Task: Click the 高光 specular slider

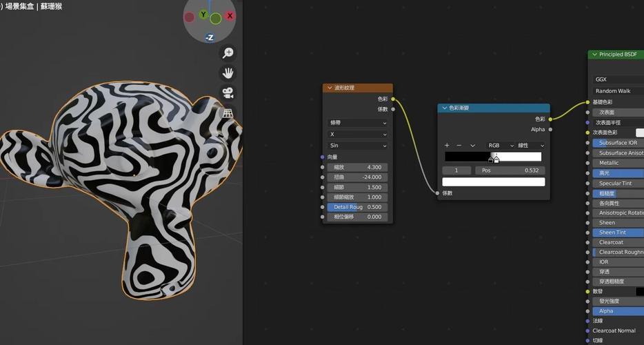Action: [618, 173]
